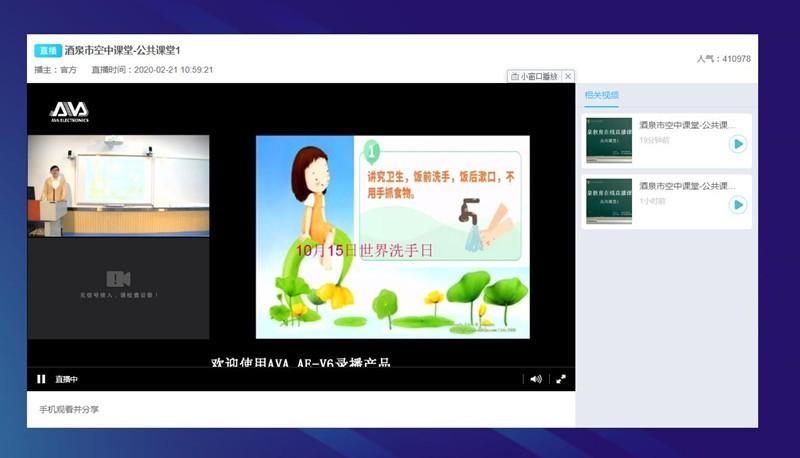The width and height of the screenshot is (800, 458).
Task: Click the progress bar above player controls
Action: click(300, 368)
